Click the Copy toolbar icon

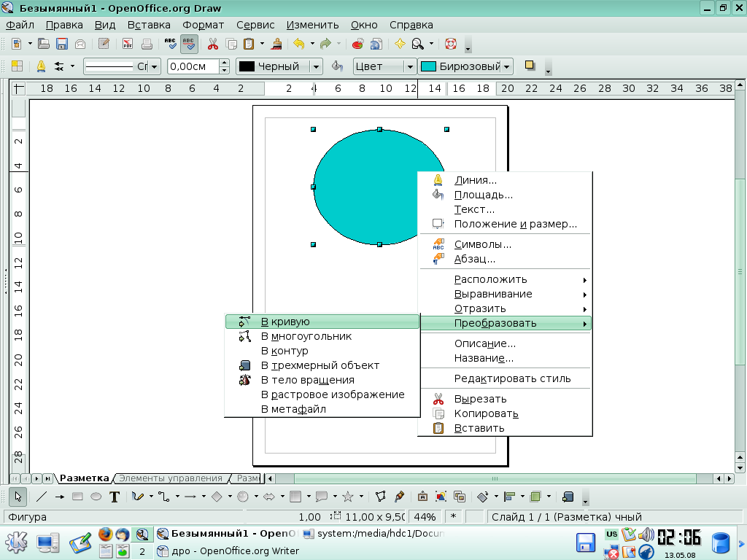click(x=231, y=44)
